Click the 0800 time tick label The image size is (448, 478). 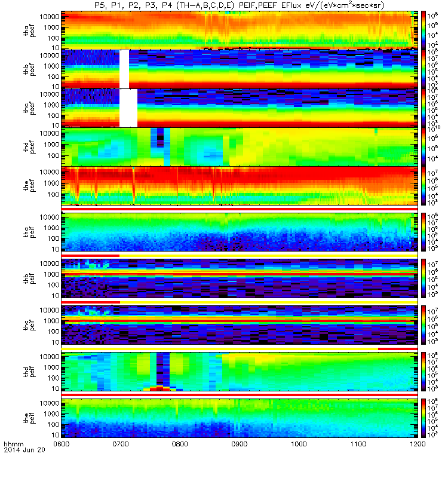[x=180, y=444]
